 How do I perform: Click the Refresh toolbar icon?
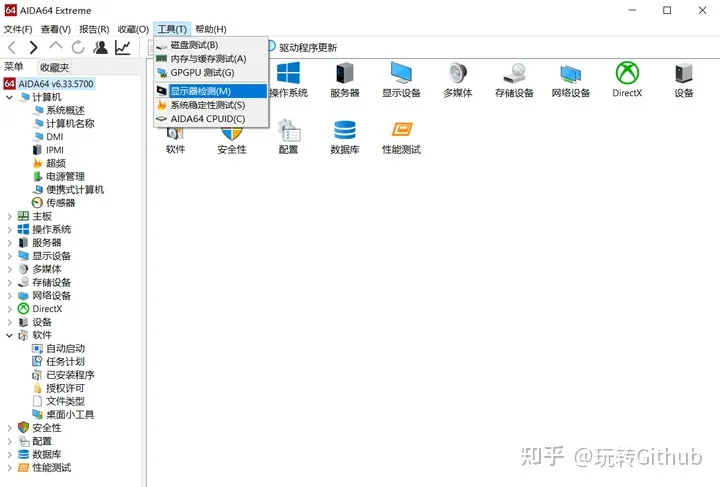tap(78, 47)
